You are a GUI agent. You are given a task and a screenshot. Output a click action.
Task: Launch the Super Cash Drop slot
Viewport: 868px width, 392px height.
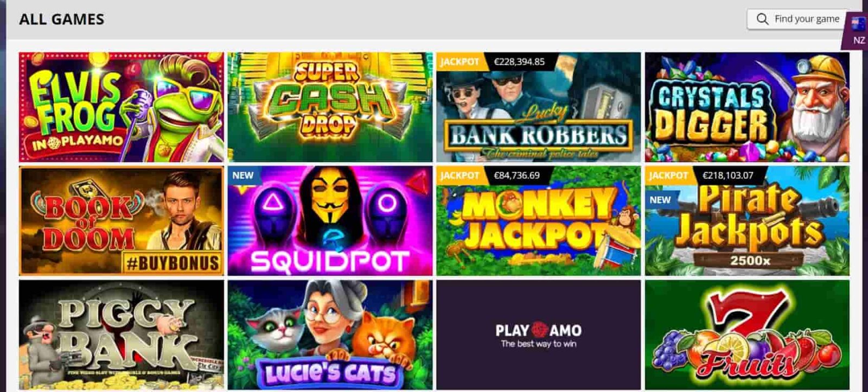[330, 107]
